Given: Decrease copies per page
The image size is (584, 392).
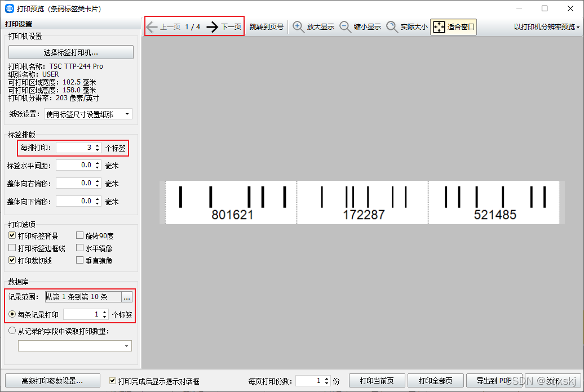Looking at the screenshot, I should click(x=326, y=383).
